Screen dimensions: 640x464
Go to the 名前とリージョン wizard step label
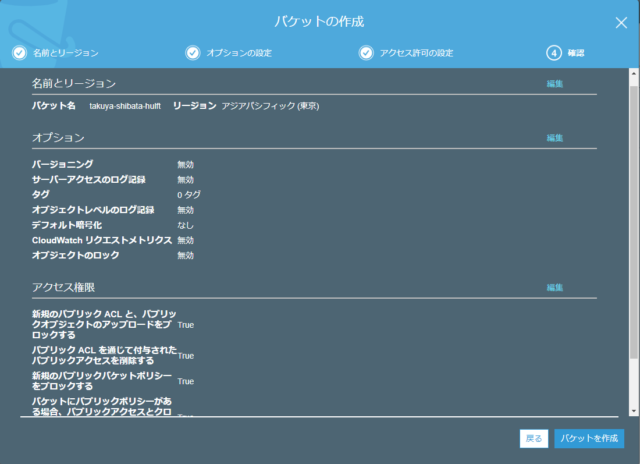(x=65, y=52)
